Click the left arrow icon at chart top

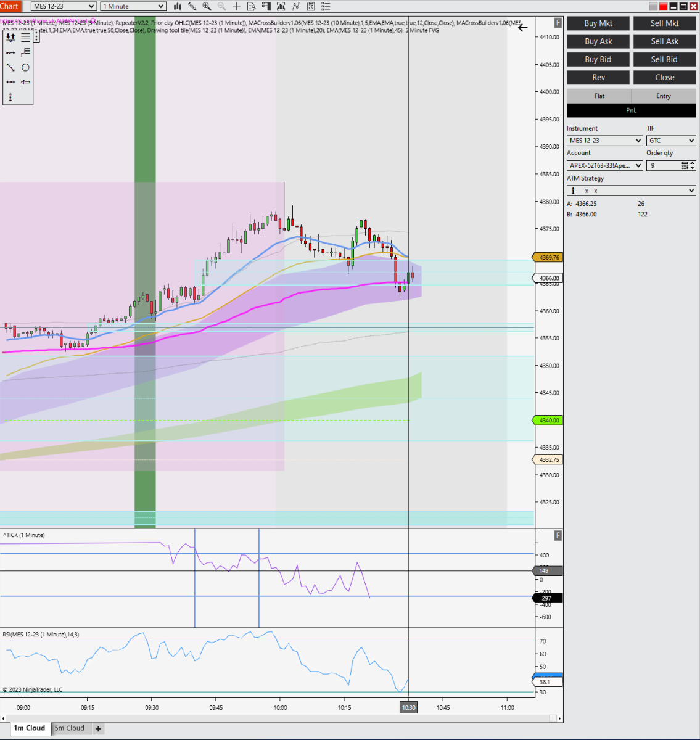pos(523,27)
